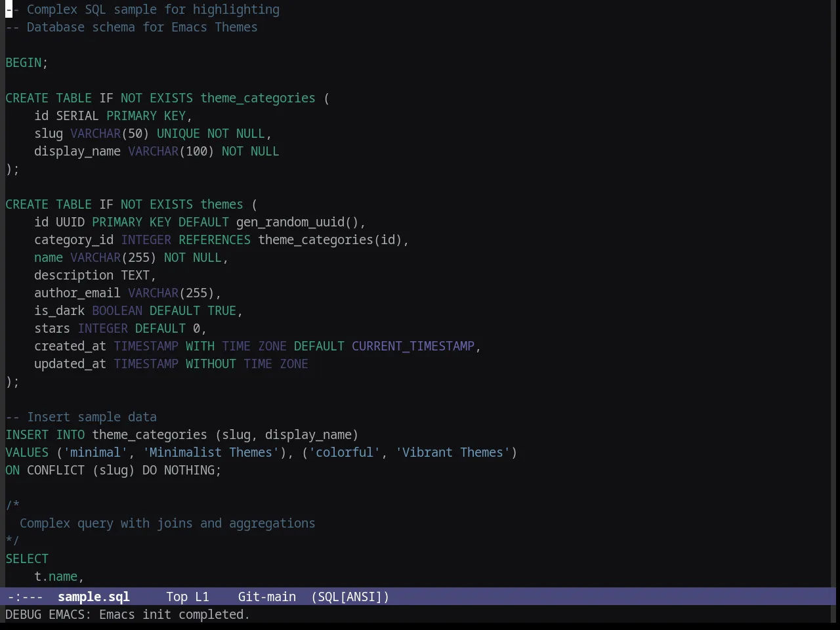Click the SERIAL type on the id line
This screenshot has height=630, width=840.
coord(77,115)
